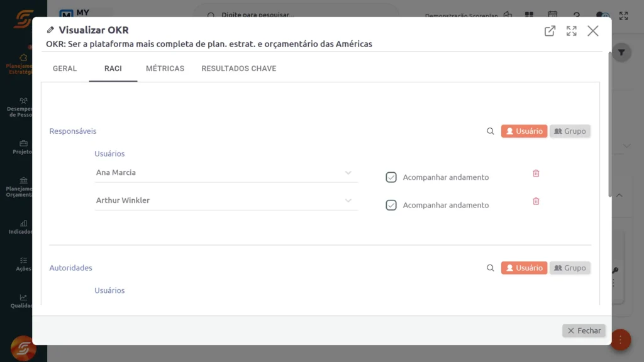Open the Projetos module from the sidebar
Image resolution: width=644 pixels, height=362 pixels.
tap(23, 148)
